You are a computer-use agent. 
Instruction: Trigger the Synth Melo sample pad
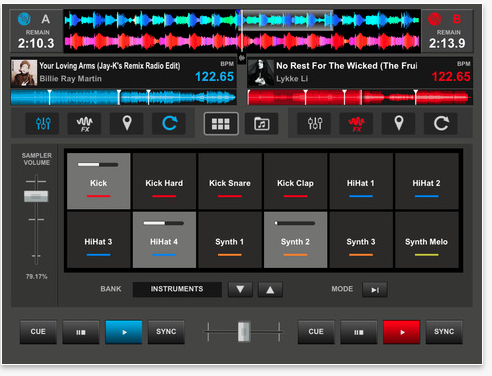426,240
